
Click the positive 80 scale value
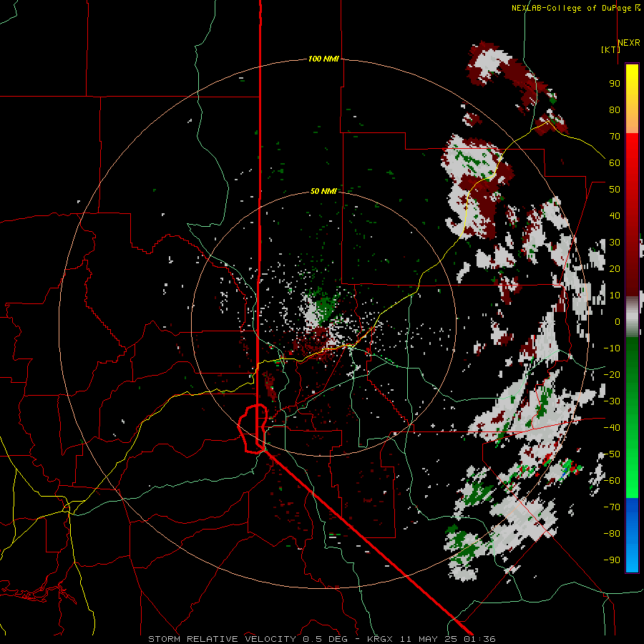pyautogui.click(x=615, y=110)
